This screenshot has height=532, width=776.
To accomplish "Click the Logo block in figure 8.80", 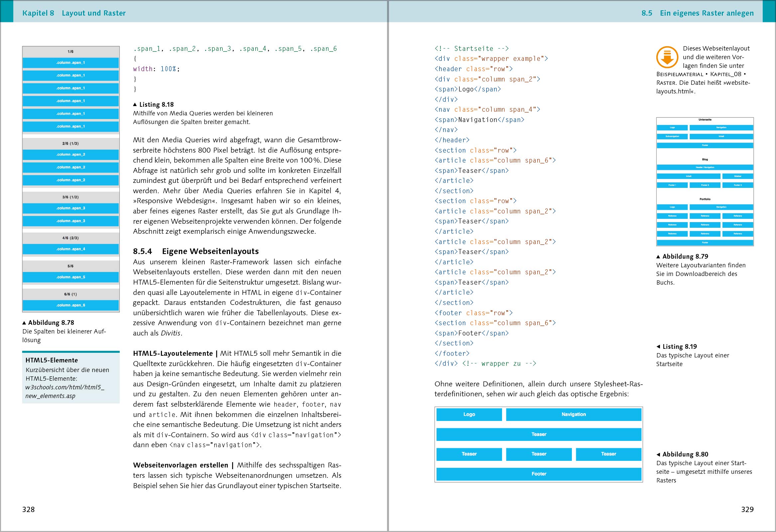I will click(469, 414).
